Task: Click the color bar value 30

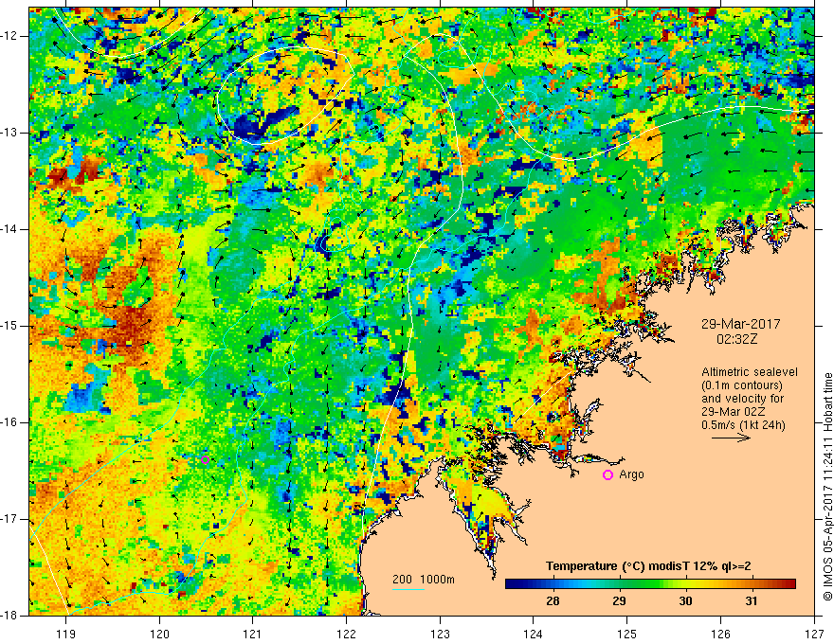Action: click(x=685, y=601)
